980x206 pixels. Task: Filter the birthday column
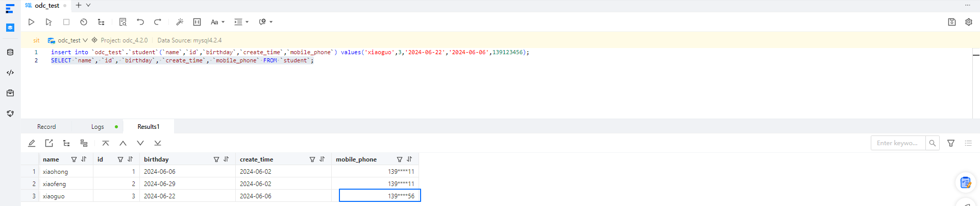pyautogui.click(x=216, y=159)
